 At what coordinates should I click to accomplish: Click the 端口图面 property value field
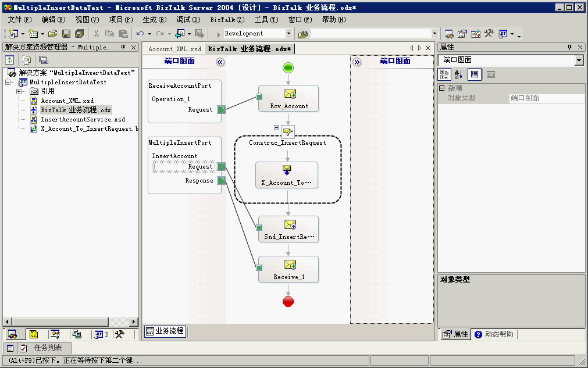(x=546, y=98)
